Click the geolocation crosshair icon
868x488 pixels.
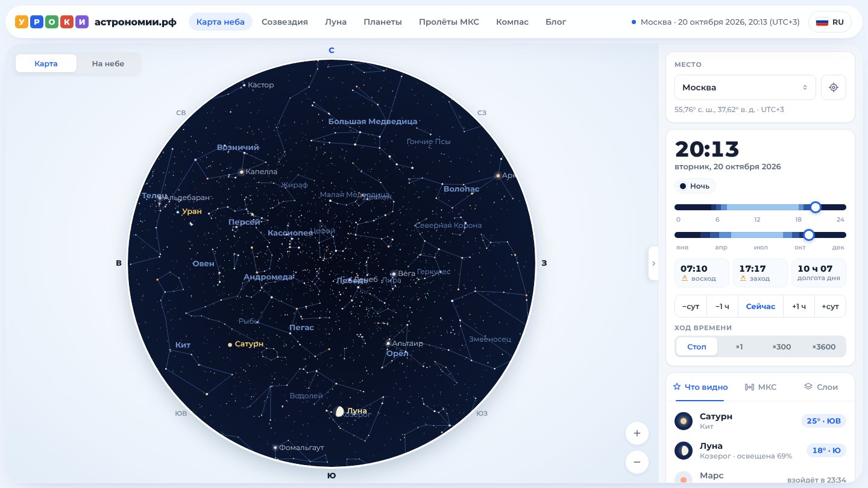tap(834, 87)
